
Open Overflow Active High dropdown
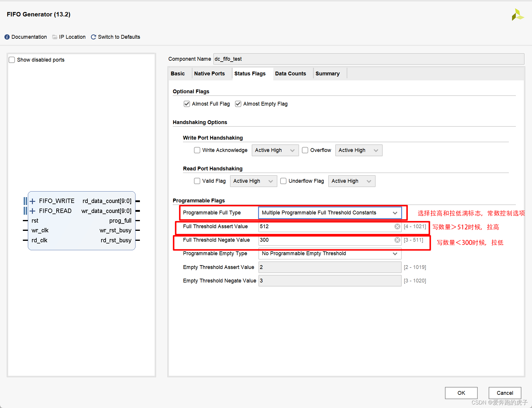[359, 150]
